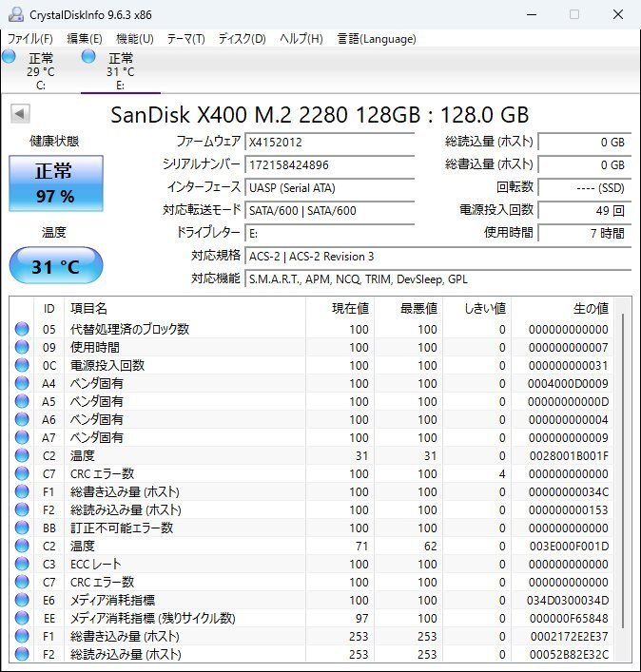The height and width of the screenshot is (672, 641).
Task: Click the 正常 97 % health status button
Action: [56, 183]
